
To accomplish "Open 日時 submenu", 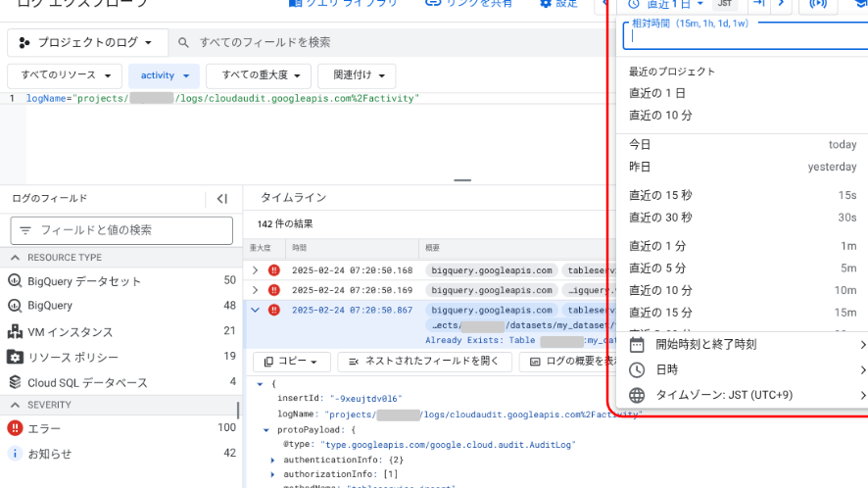I will (x=742, y=370).
